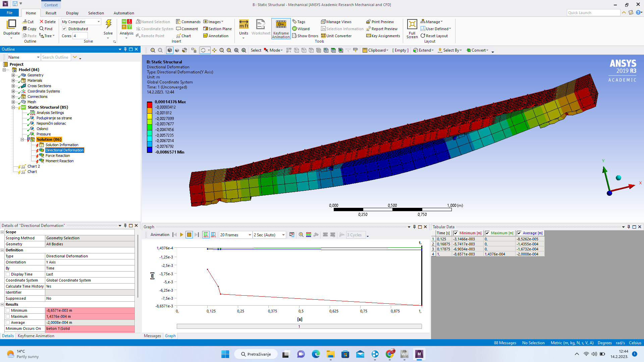This screenshot has width=644, height=362.
Task: Open the My Computer solve dropdown
Action: [81, 22]
